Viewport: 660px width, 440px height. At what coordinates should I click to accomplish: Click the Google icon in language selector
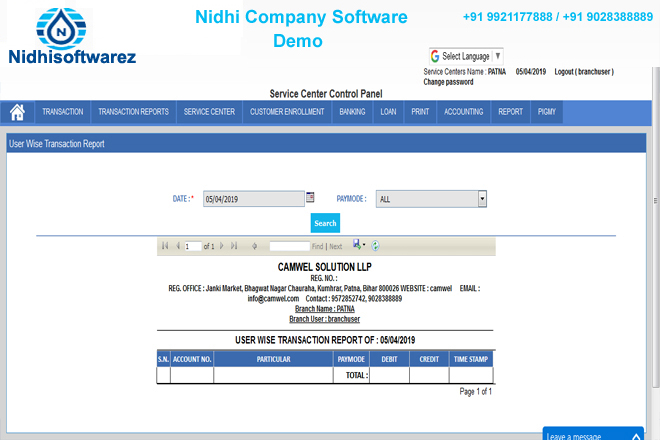click(x=435, y=56)
